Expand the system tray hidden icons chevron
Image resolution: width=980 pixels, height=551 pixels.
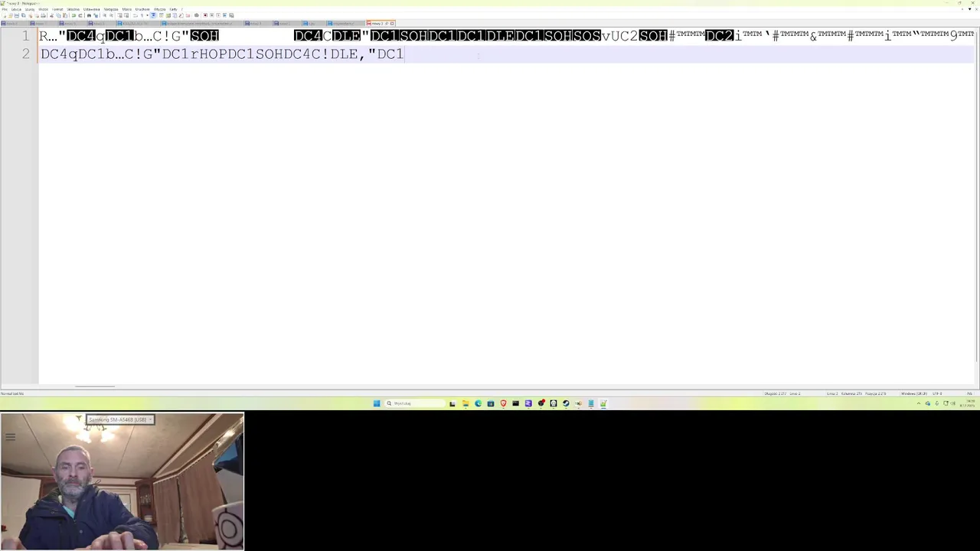[x=919, y=403]
